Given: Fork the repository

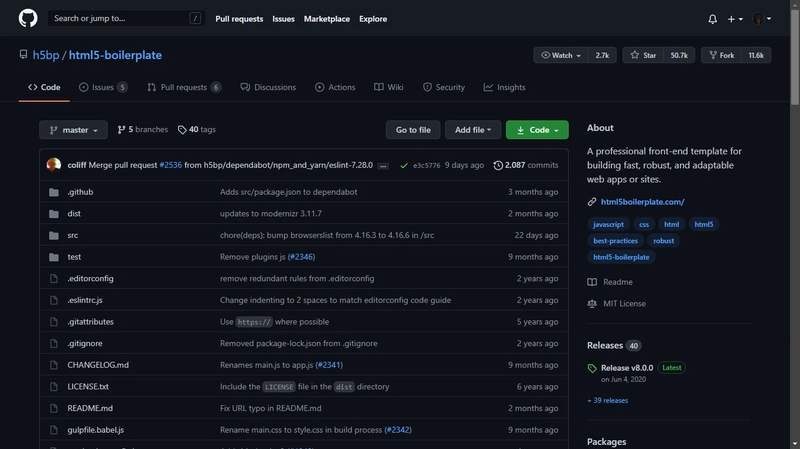Looking at the screenshot, I should click(x=721, y=55).
